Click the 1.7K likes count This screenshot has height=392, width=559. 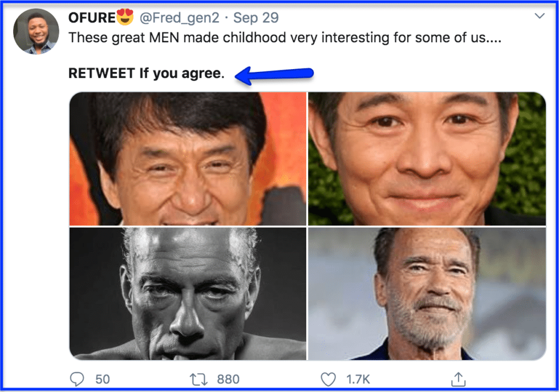coord(359,379)
